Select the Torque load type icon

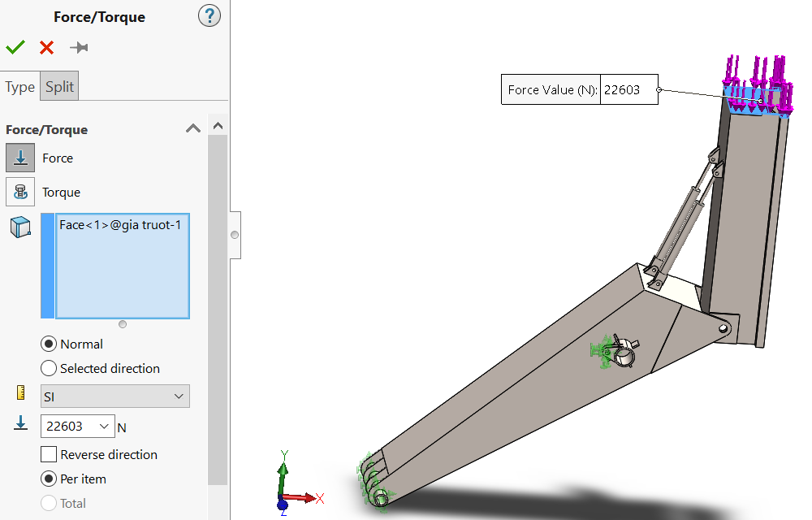20,192
